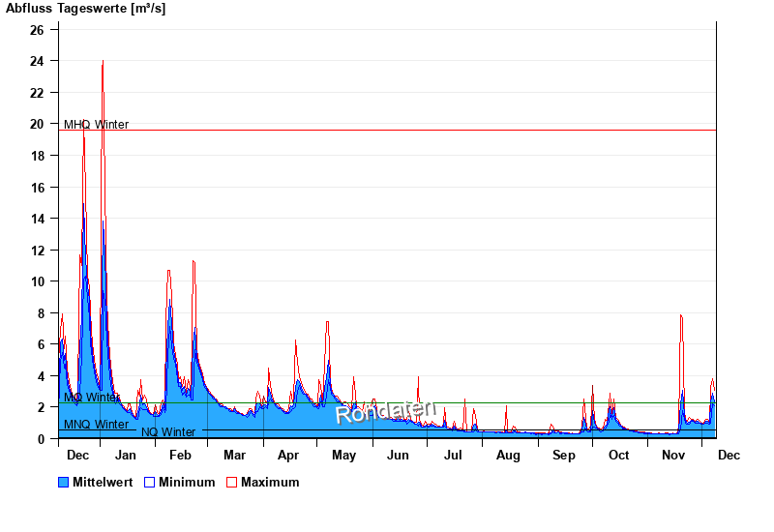Select the Mittelwert legend label
Image resolution: width=774 pixels, height=532 pixels.
103,483
